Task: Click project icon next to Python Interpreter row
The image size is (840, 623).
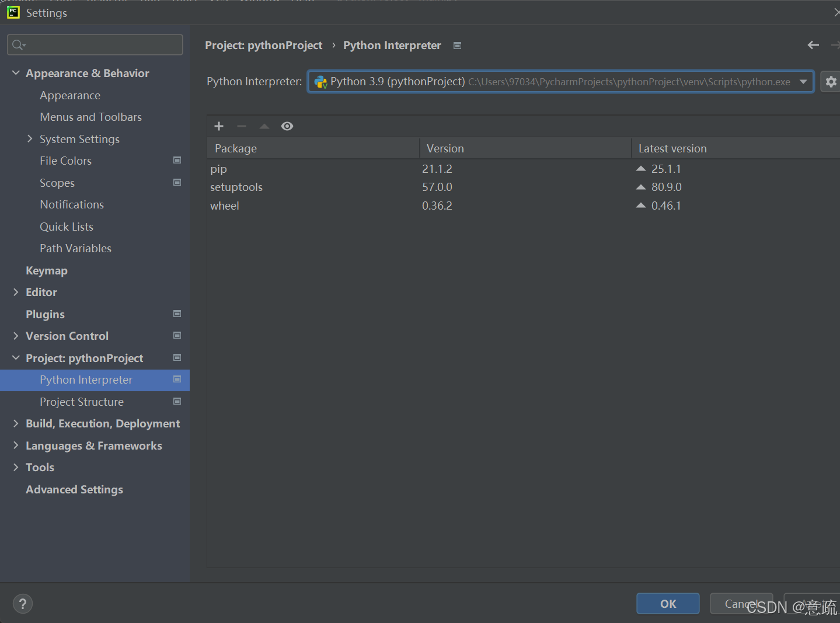Action: click(177, 379)
